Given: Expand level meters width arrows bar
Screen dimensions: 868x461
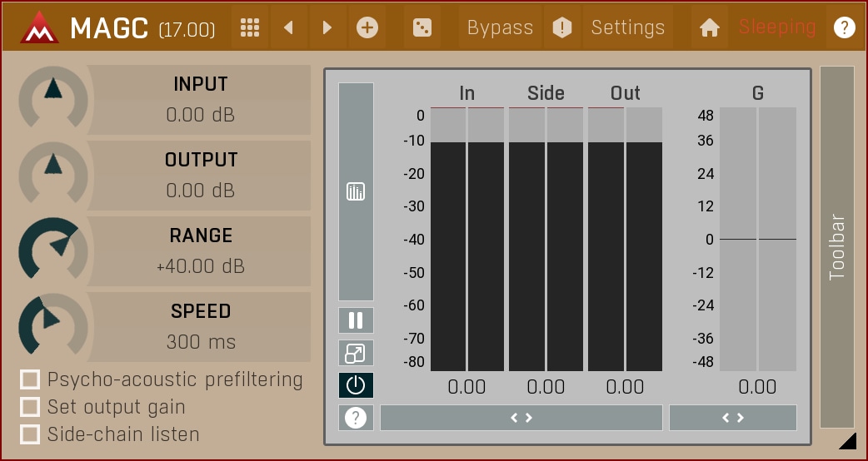Looking at the screenshot, I should click(521, 418).
